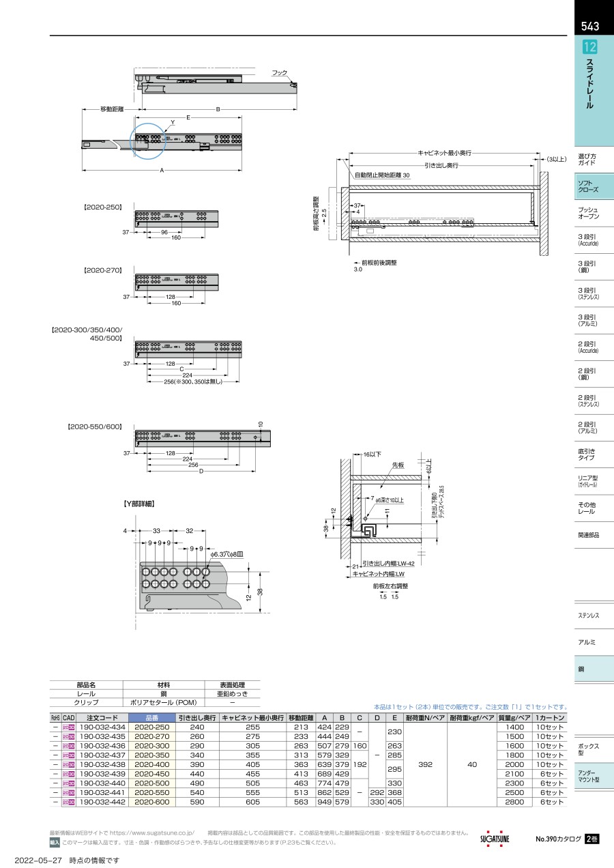This screenshot has height=868, width=614.
Task: Switch to the プッシュオープン side tab
Action: (x=594, y=213)
